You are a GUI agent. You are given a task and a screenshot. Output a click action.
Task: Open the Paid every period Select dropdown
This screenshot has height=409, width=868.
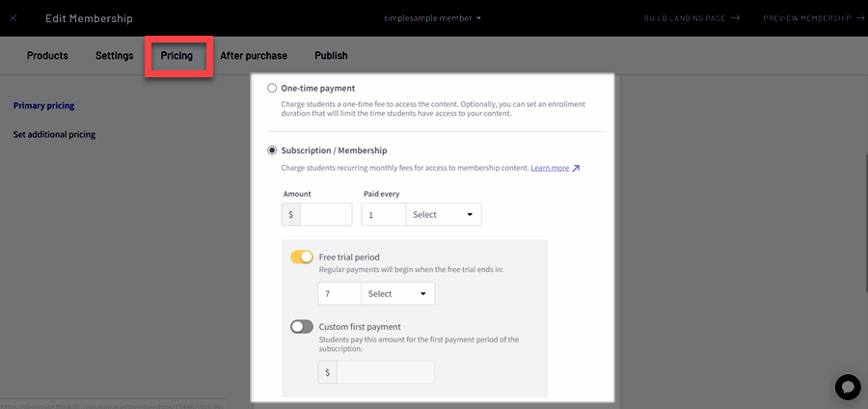point(444,214)
